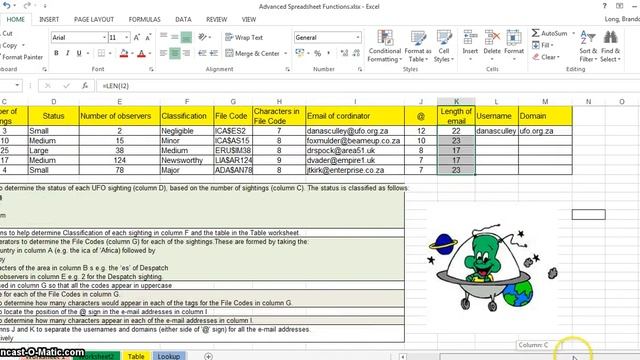The width and height of the screenshot is (640, 360).
Task: Click the Fill Color bucket icon
Action: (124, 53)
